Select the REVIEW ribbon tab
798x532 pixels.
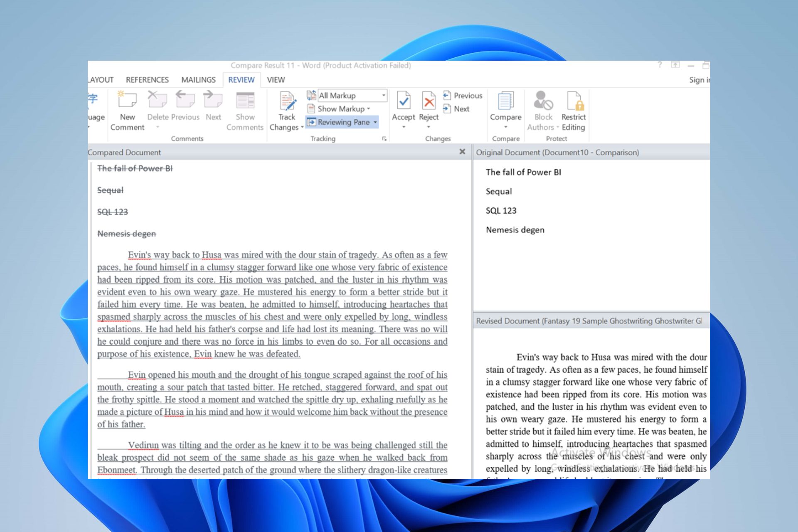pos(241,79)
